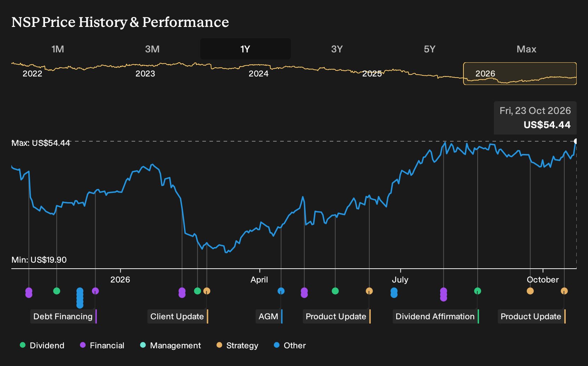
Task: Jump to 2025 on the overview sparkline
Action: click(x=372, y=74)
